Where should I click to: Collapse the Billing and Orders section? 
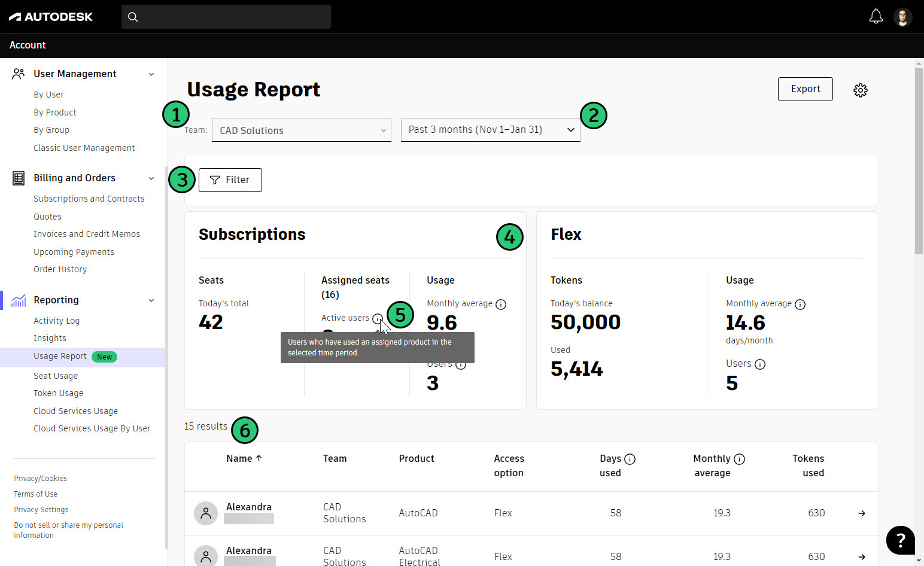[151, 178]
